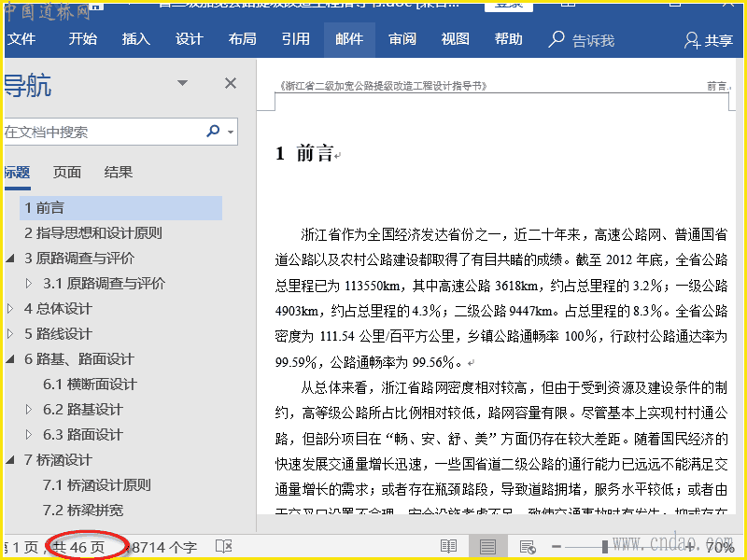Click the 告诉我 search lightbulb box
This screenshot has width=747, height=560.
tap(581, 40)
